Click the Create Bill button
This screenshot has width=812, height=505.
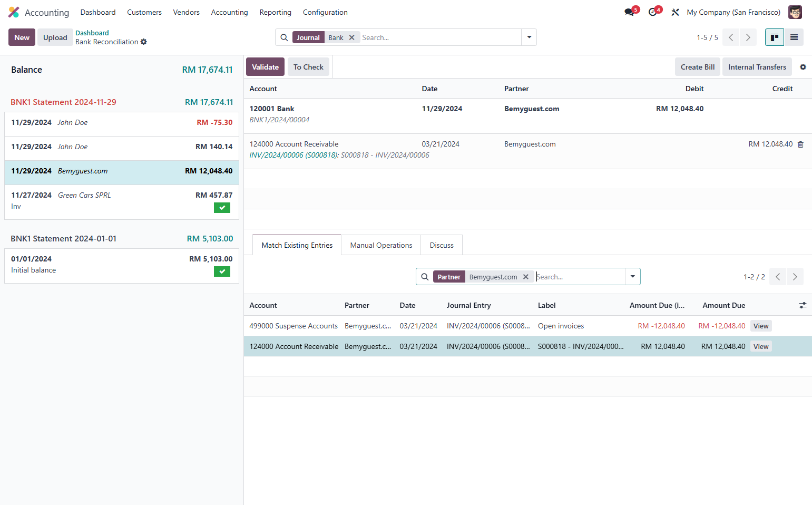tap(698, 67)
